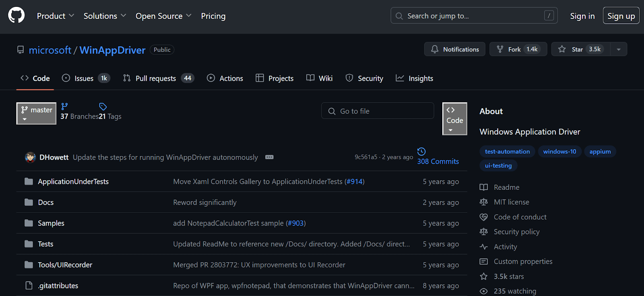
Task: Switch to the Issues tab
Action: pyautogui.click(x=86, y=78)
